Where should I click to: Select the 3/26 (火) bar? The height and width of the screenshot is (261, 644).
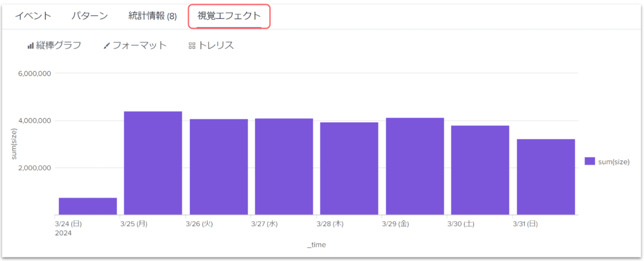tap(219, 167)
